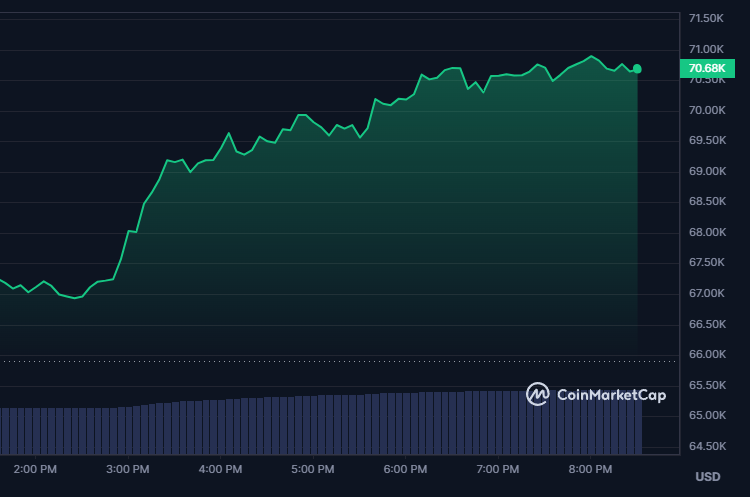Click the CoinMarketCap logo icon
Screen dimensions: 750x497
click(x=538, y=394)
